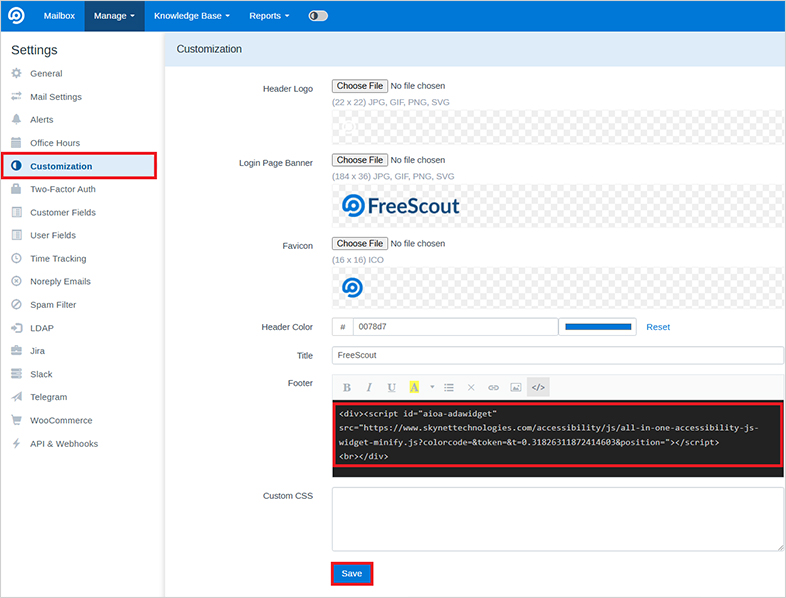Insert a link in footer editor
This screenshot has width=786, height=598.
click(493, 387)
